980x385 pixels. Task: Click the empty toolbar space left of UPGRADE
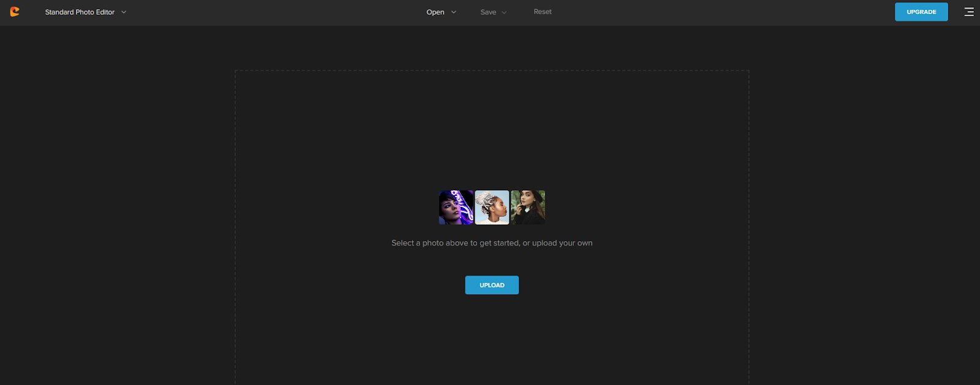pyautogui.click(x=735, y=12)
